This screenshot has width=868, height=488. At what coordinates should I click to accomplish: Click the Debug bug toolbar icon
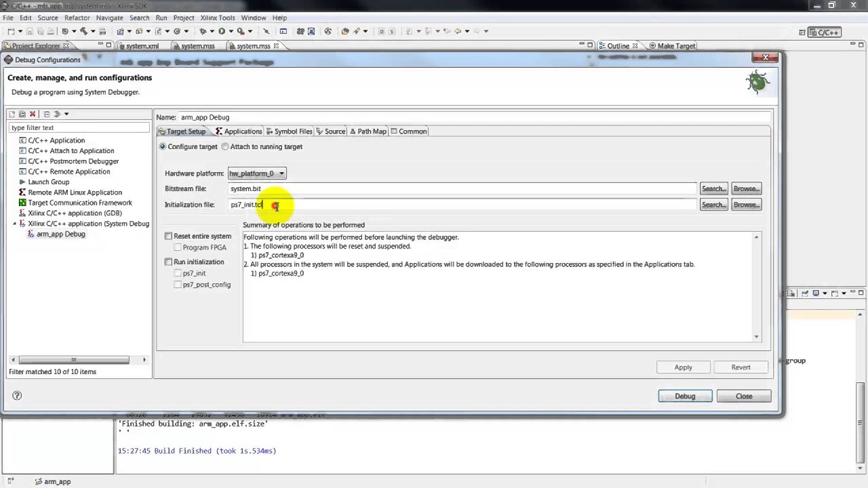point(203,31)
